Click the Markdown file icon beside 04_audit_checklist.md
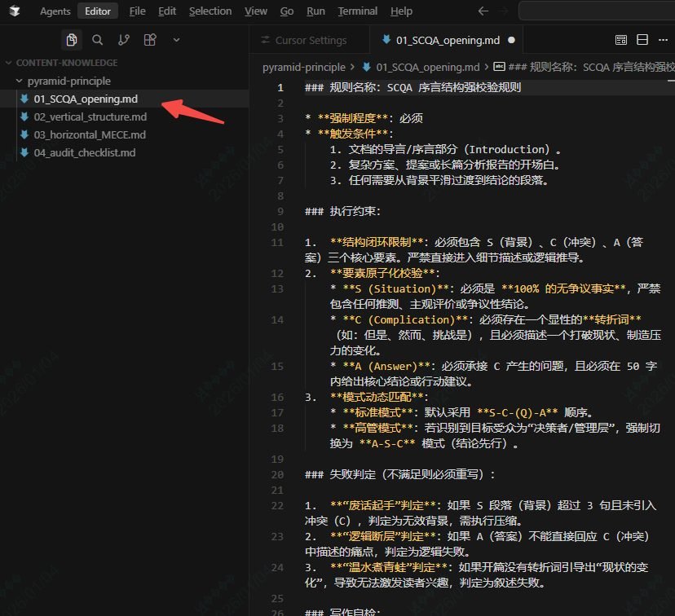675x616 pixels. (24, 152)
